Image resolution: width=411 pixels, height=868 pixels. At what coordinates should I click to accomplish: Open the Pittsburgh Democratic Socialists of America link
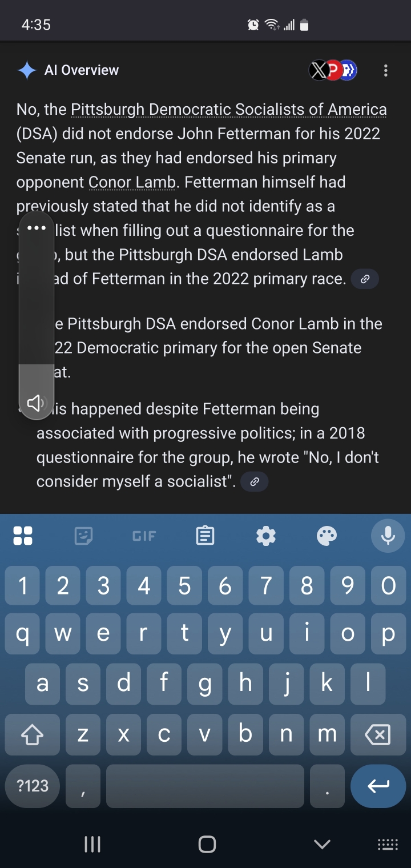tap(228, 109)
